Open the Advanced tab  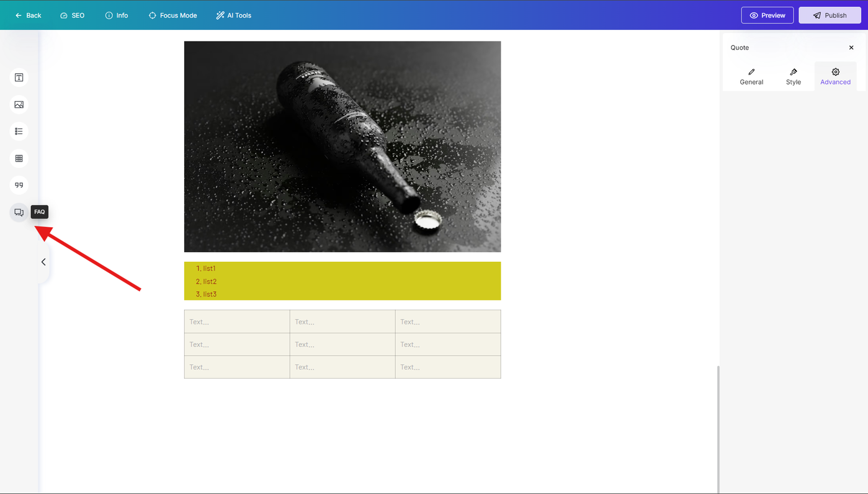(x=836, y=76)
